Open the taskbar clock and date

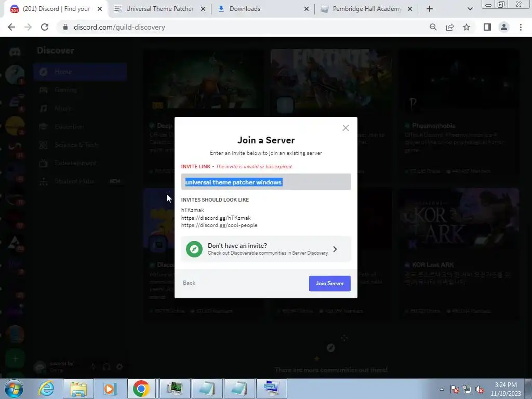(x=506, y=389)
